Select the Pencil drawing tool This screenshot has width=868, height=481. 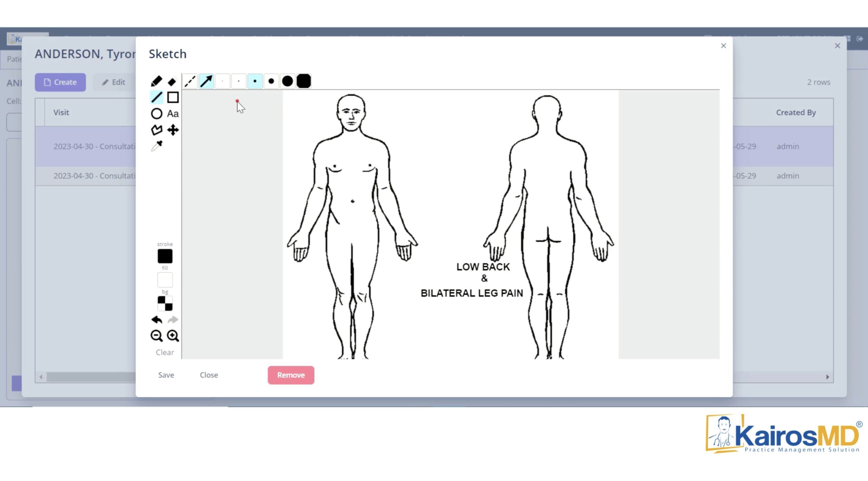pyautogui.click(x=156, y=81)
